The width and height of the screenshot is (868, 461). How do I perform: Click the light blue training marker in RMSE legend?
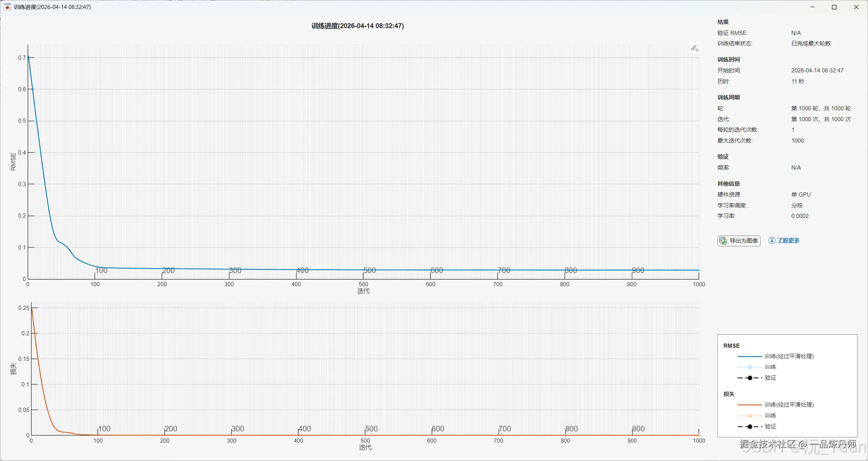click(x=750, y=367)
